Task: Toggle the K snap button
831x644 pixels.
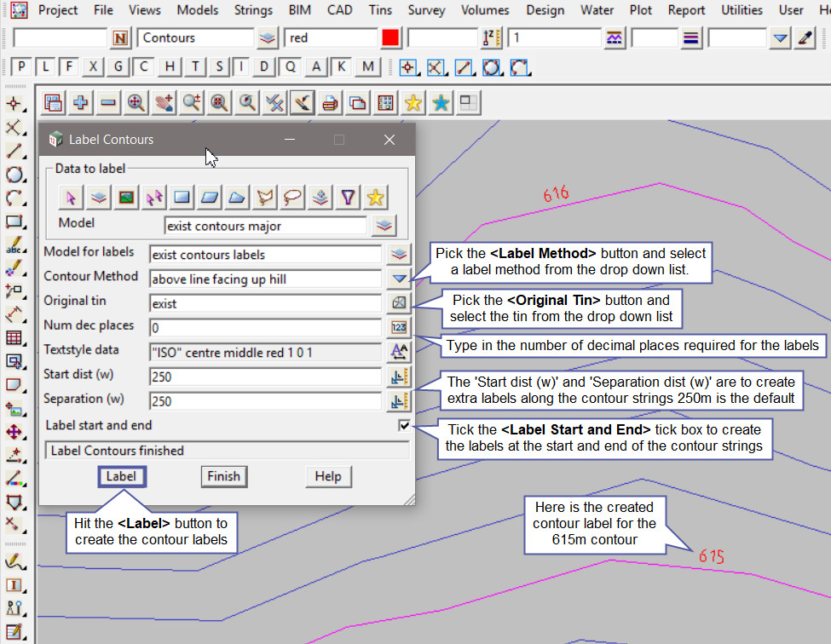Action: 342,67
